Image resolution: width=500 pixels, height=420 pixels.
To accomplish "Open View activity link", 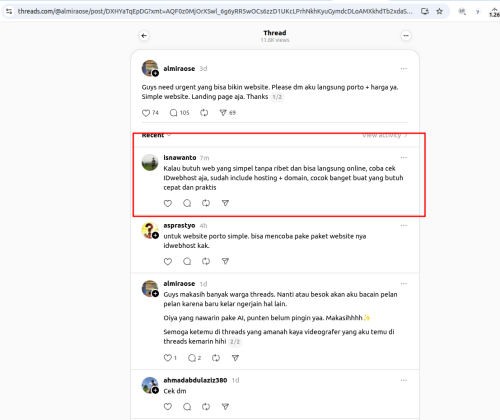I will tap(385, 135).
